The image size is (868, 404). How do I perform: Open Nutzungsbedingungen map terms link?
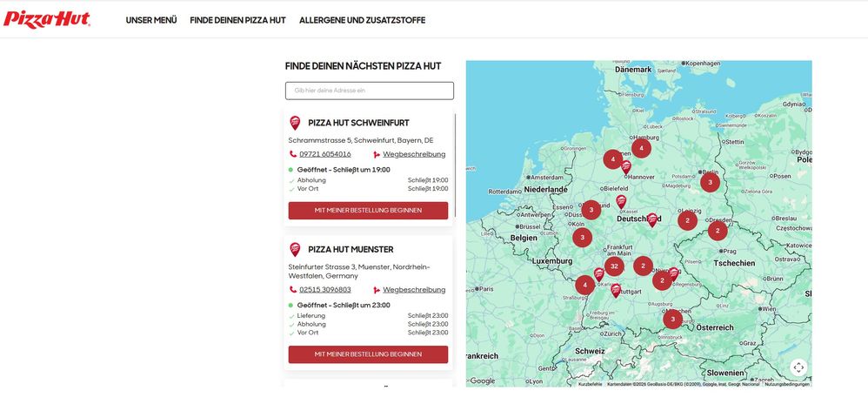(787, 384)
